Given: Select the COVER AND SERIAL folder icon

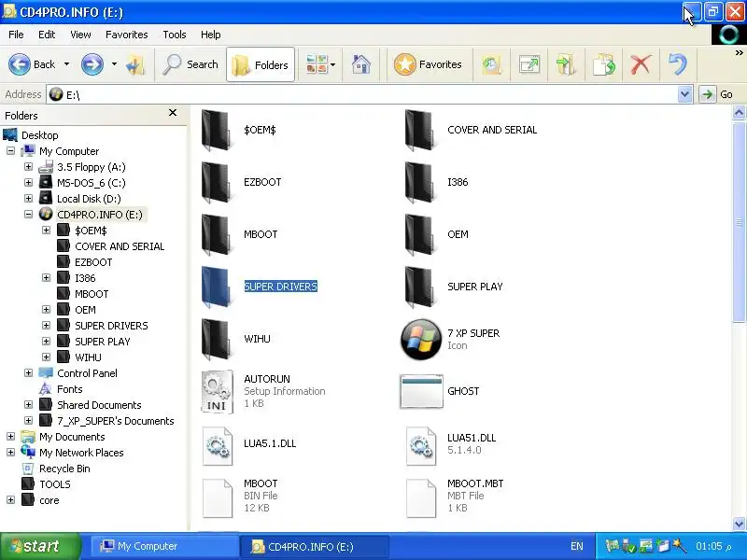Looking at the screenshot, I should point(420,130).
